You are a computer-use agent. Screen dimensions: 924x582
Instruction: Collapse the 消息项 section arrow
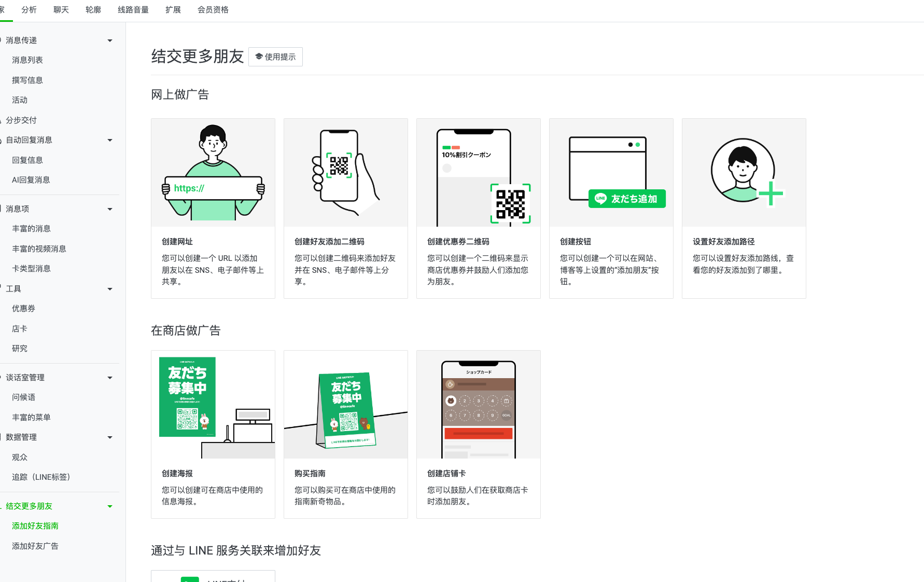pyautogui.click(x=110, y=209)
